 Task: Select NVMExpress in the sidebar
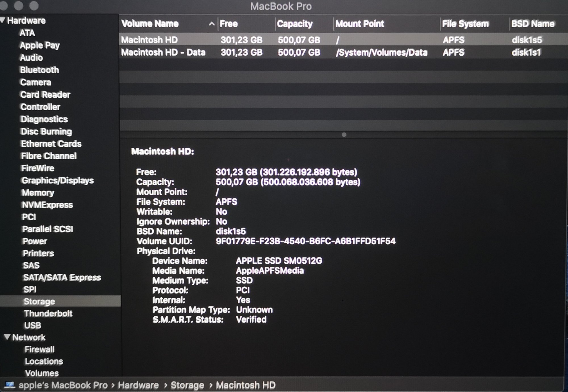(x=47, y=205)
